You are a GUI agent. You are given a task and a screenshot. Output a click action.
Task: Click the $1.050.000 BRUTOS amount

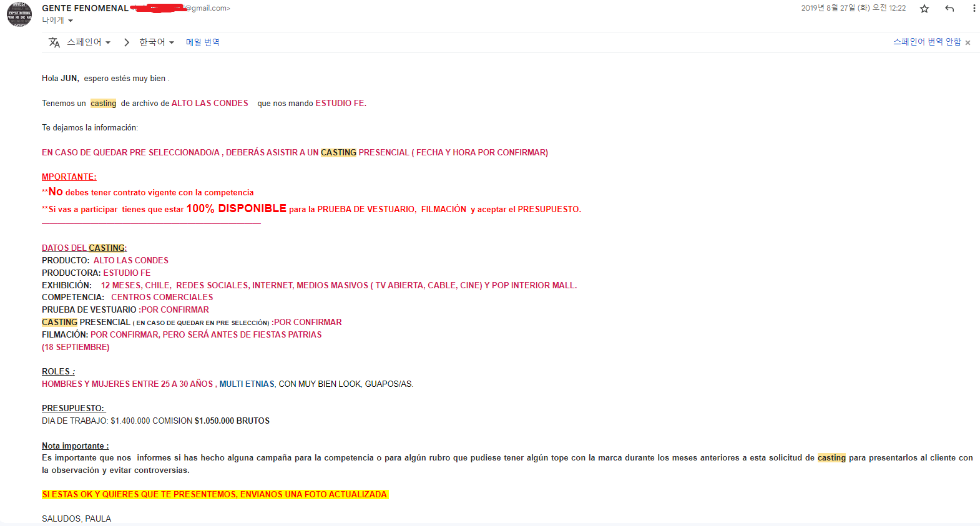[x=232, y=421]
